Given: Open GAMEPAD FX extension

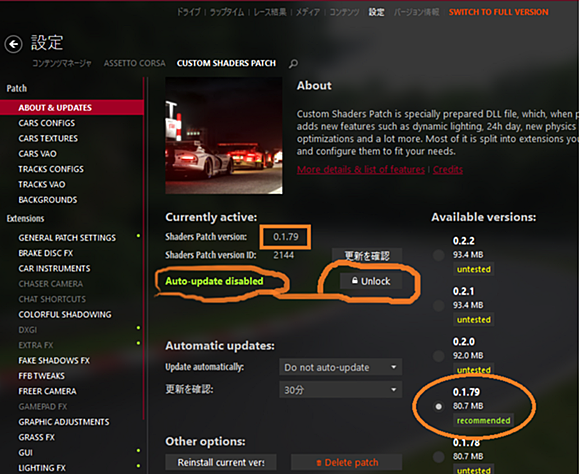Looking at the screenshot, I should click(x=43, y=407).
